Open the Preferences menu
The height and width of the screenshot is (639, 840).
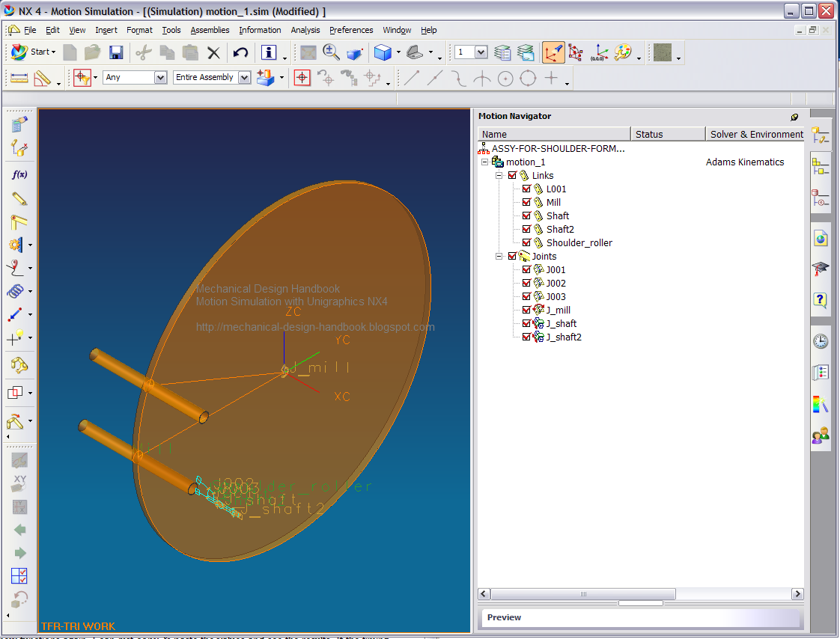tap(351, 30)
